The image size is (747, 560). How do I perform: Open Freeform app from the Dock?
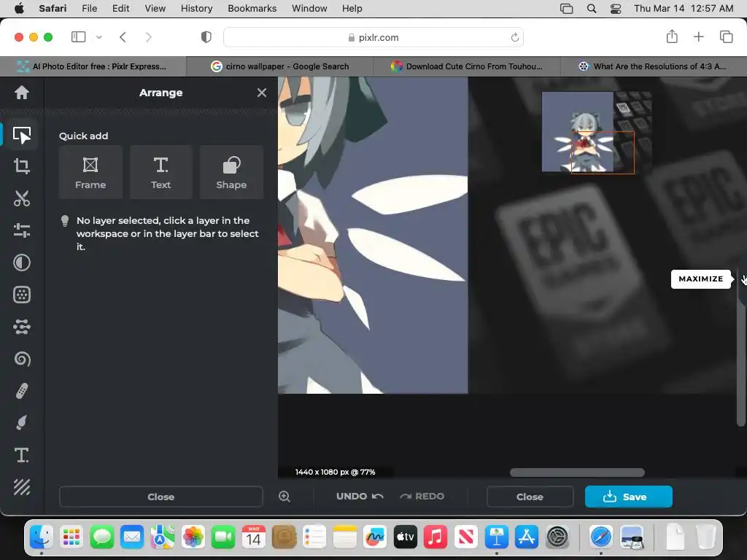point(375,537)
